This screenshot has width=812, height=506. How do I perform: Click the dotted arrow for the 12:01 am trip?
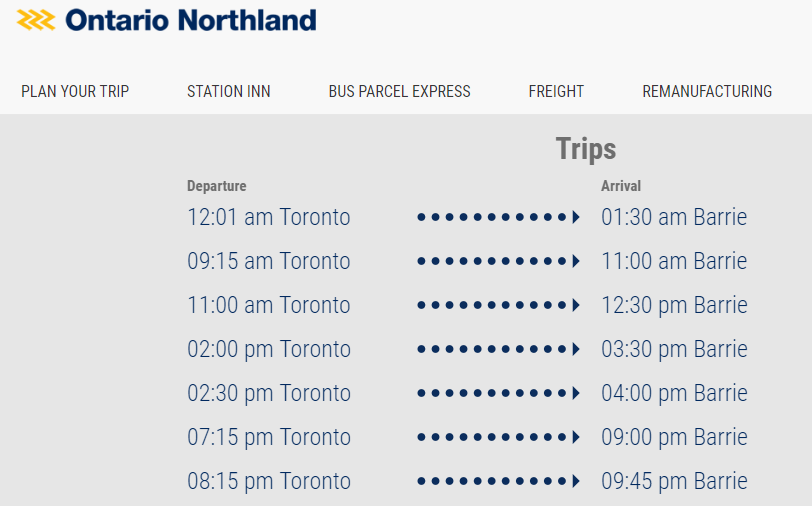click(x=498, y=217)
